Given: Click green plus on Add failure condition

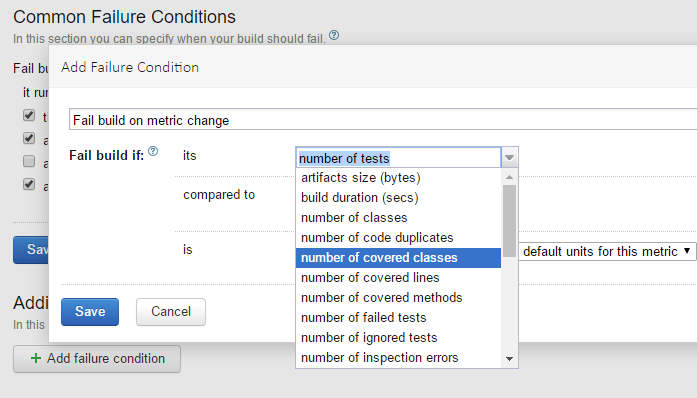Looking at the screenshot, I should (36, 358).
